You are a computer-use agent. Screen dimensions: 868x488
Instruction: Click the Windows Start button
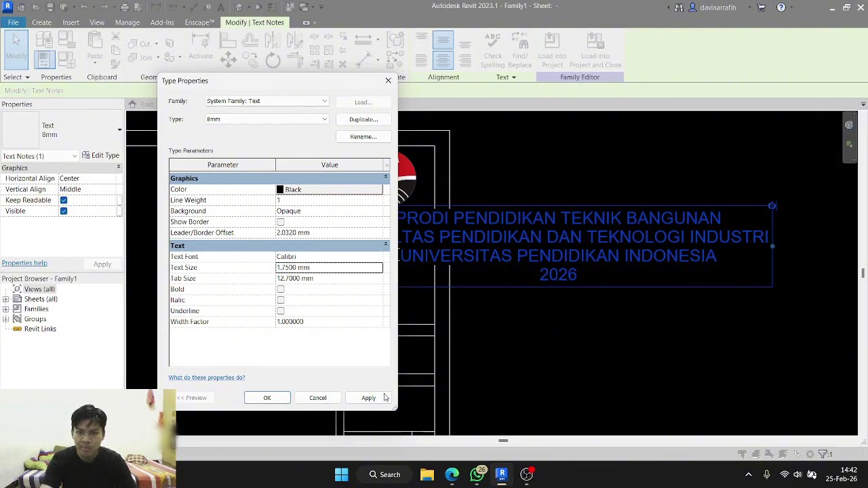tap(341, 474)
